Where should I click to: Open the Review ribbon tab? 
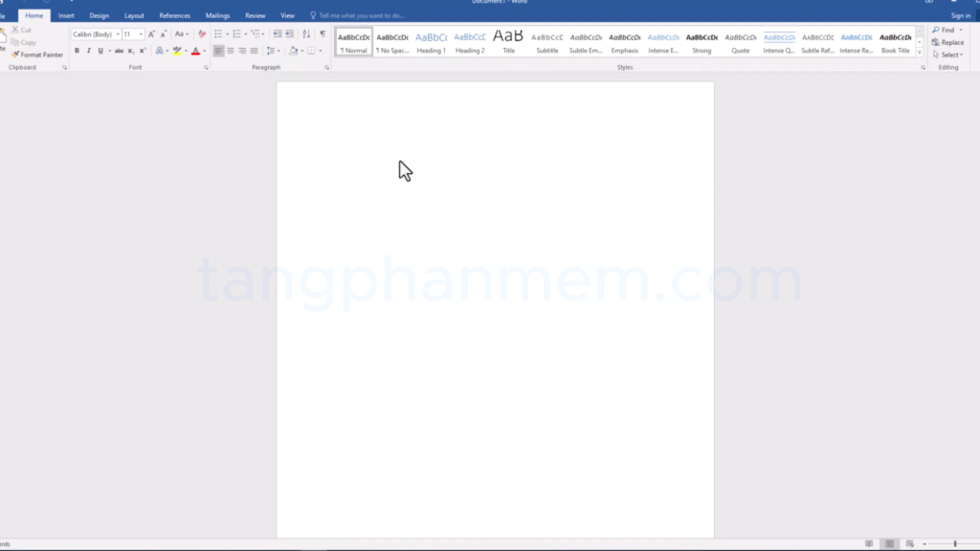(x=255, y=15)
